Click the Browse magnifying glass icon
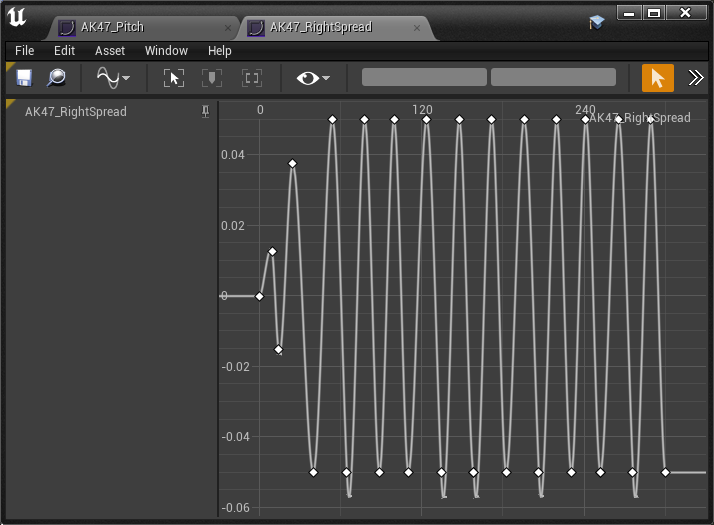Image resolution: width=714 pixels, height=525 pixels. tap(56, 78)
